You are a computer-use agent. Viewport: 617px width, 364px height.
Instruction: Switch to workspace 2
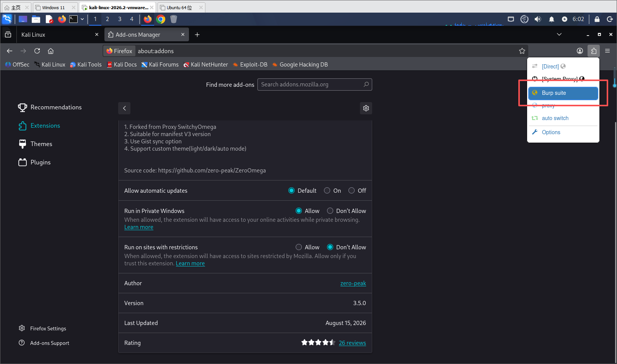coord(107,19)
